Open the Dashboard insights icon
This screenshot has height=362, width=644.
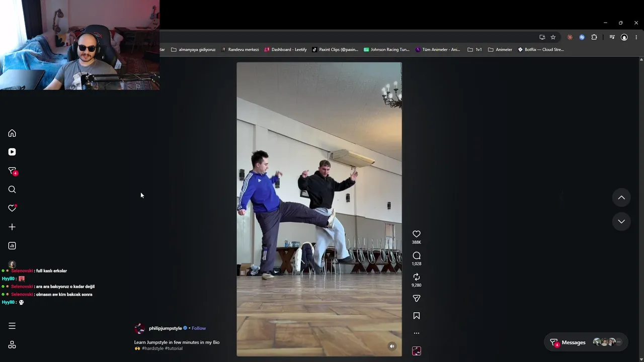pos(12,246)
